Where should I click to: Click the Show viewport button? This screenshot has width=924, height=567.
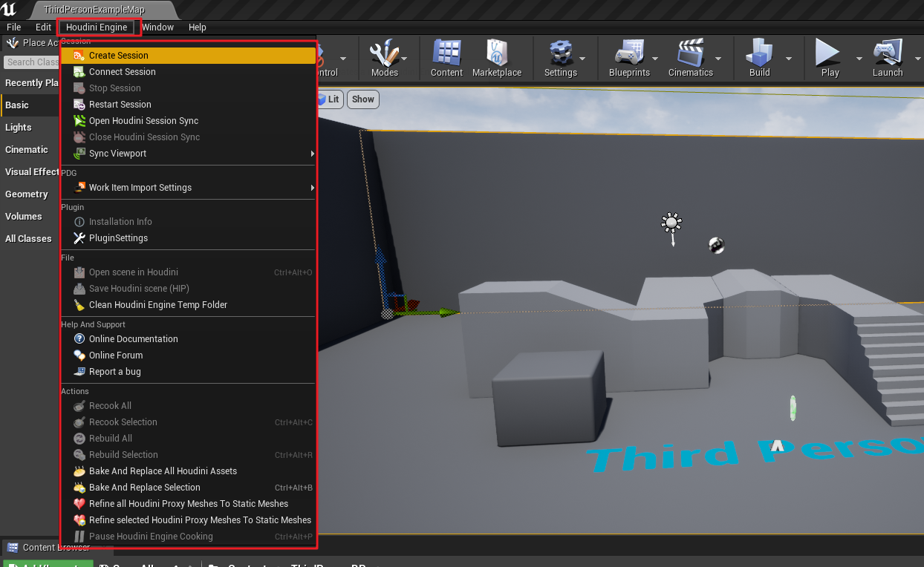(x=363, y=99)
